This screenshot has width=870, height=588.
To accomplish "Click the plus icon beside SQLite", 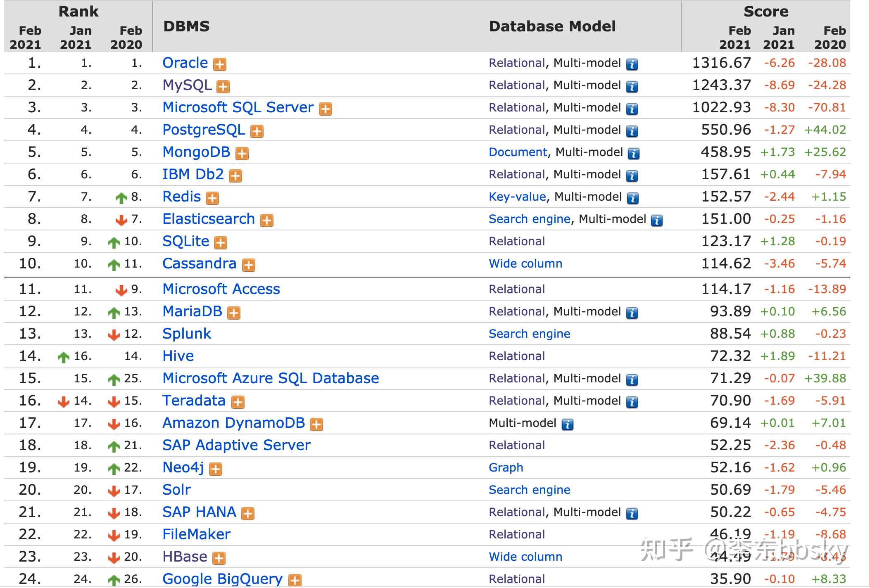I will click(221, 243).
